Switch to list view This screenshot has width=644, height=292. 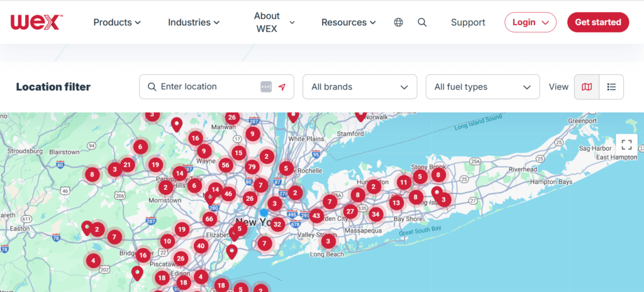point(611,87)
